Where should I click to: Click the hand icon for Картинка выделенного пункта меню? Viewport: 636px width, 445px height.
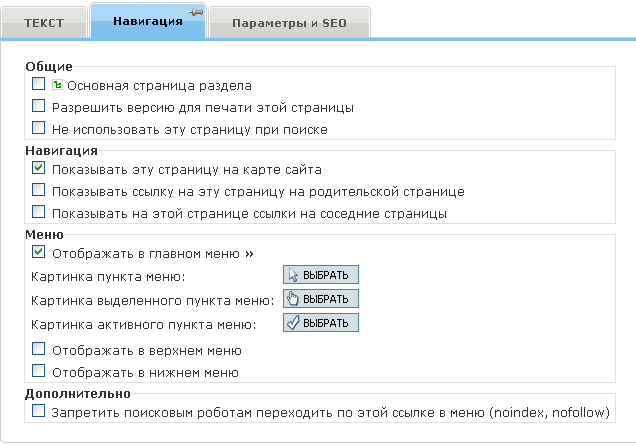(x=293, y=298)
